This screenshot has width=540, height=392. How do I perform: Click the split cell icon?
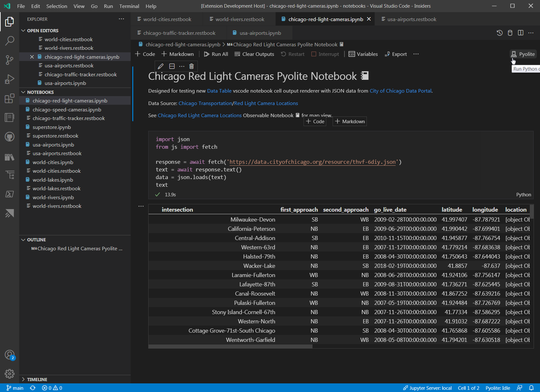click(172, 66)
